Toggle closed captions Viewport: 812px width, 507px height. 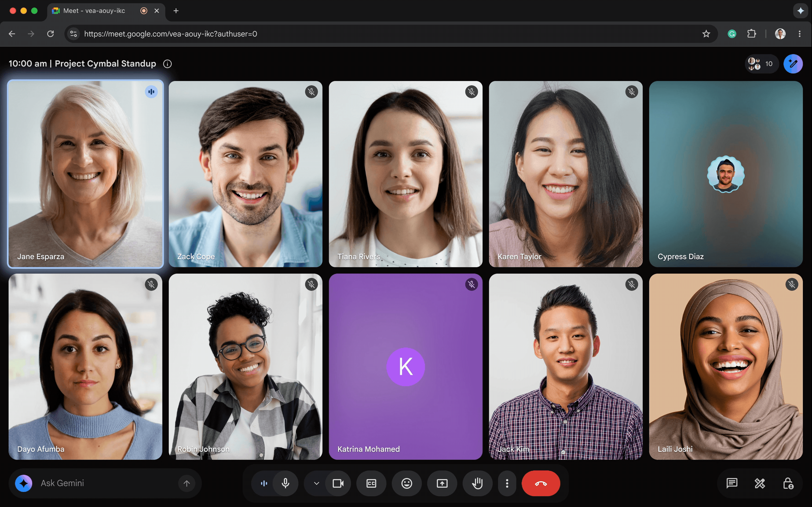point(371,483)
